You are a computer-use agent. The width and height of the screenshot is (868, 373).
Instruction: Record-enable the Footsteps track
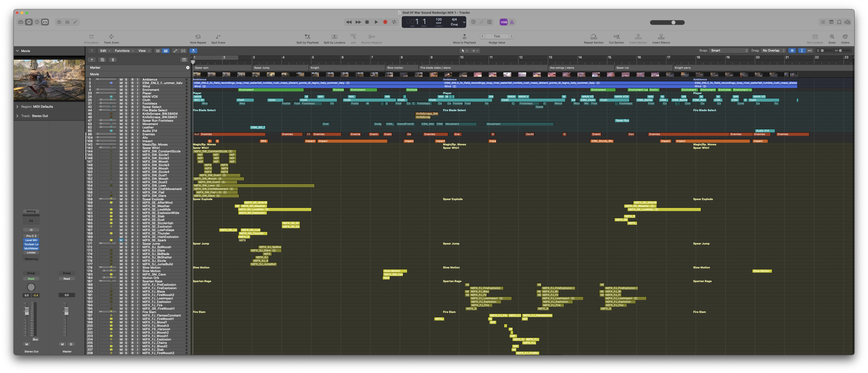132,103
